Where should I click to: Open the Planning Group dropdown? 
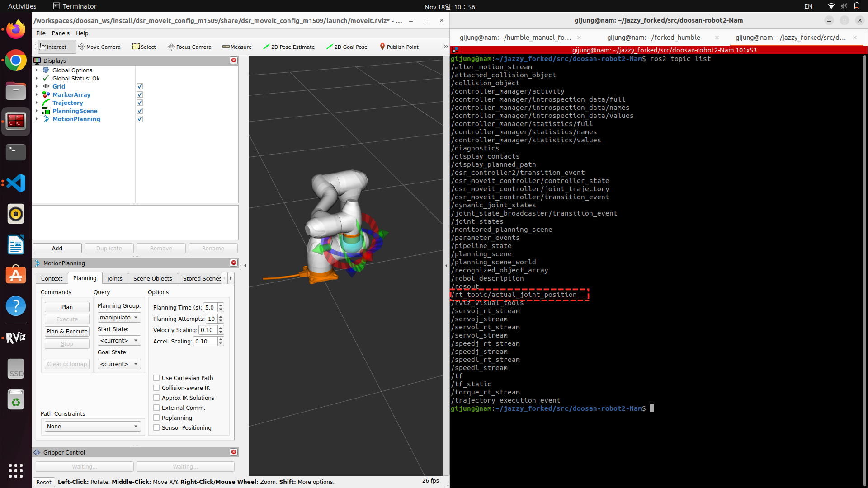[x=119, y=318]
